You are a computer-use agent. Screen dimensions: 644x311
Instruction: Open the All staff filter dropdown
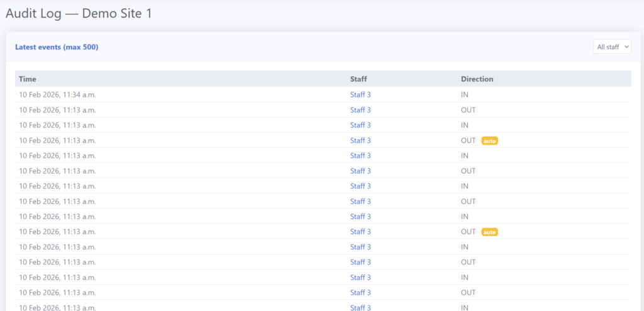612,47
